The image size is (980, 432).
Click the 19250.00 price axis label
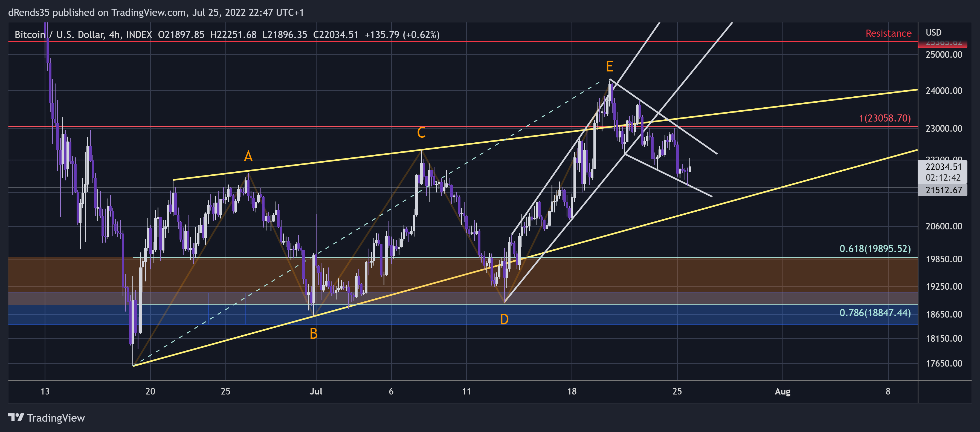click(944, 286)
